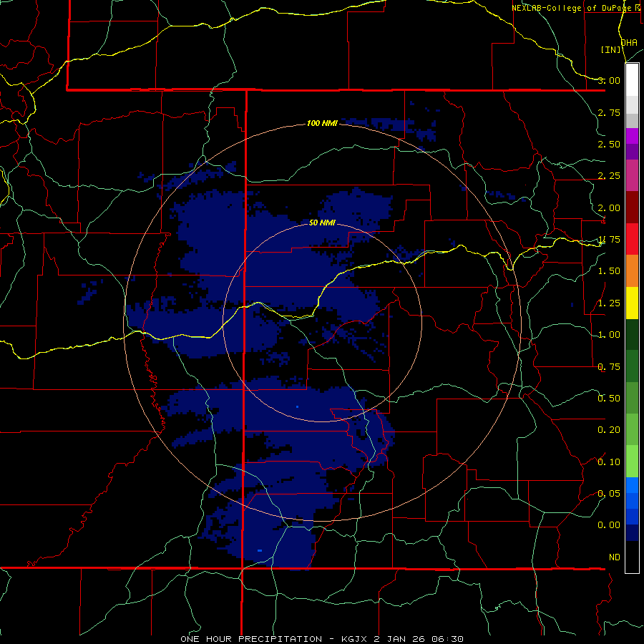Viewport: 644px width, 644px height.
Task: Select the black ND swatch on the legend
Action: point(632,557)
